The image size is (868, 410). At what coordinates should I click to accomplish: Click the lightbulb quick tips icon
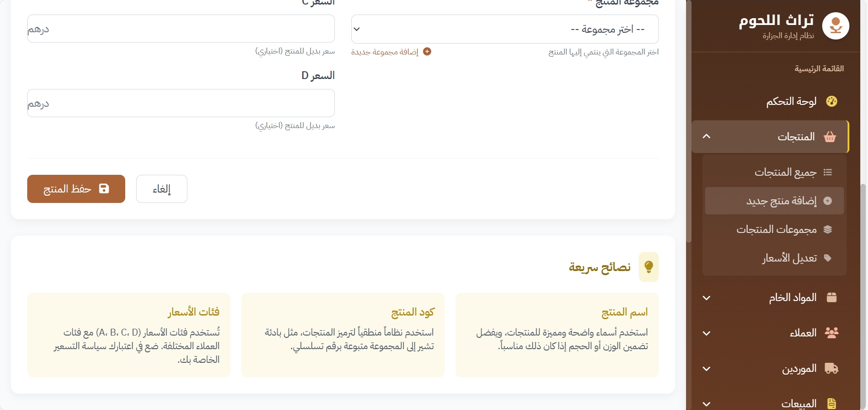coord(648,267)
